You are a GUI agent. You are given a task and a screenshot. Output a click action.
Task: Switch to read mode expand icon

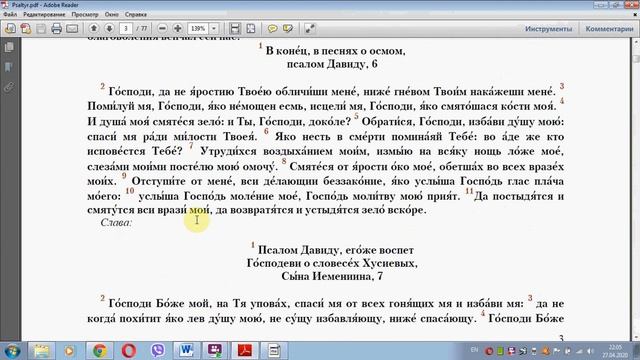click(x=310, y=29)
